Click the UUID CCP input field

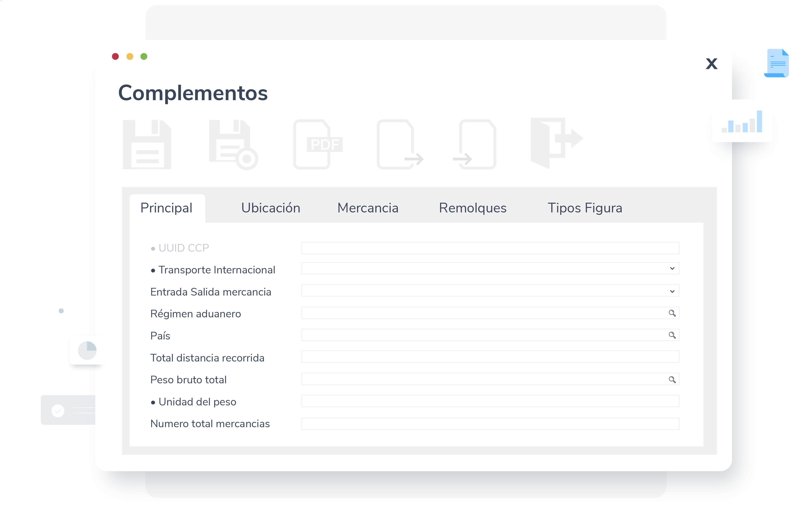click(x=490, y=248)
